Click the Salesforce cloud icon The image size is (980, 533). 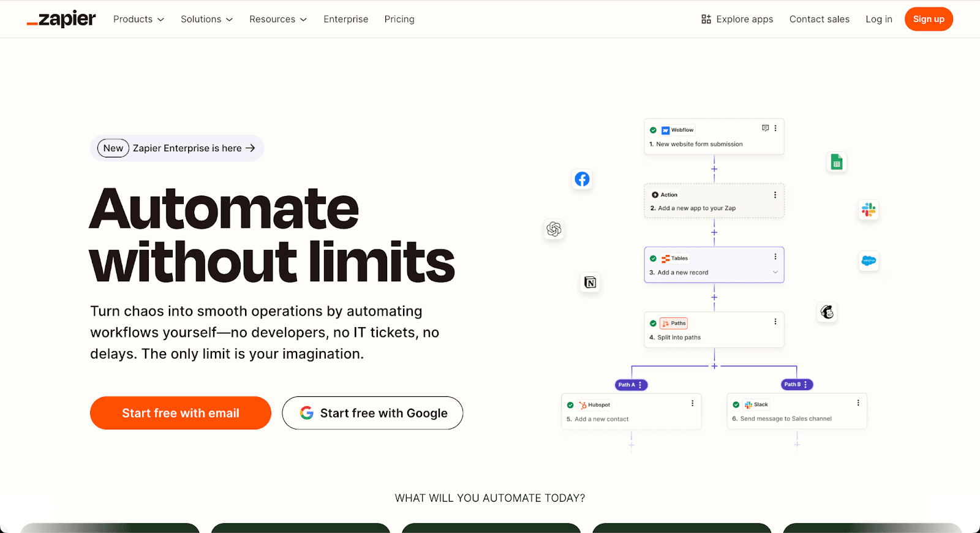tap(869, 261)
